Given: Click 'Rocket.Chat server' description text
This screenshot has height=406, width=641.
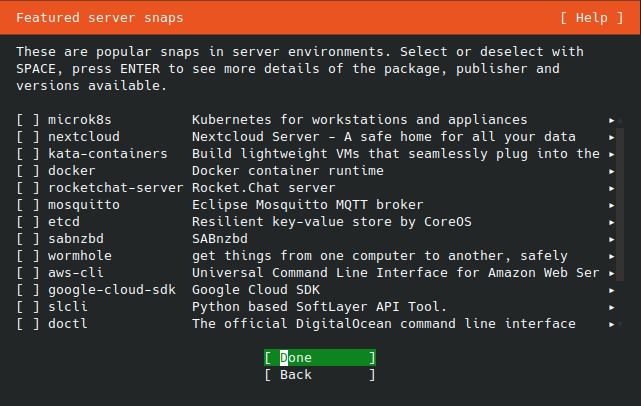Looking at the screenshot, I should [264, 188].
